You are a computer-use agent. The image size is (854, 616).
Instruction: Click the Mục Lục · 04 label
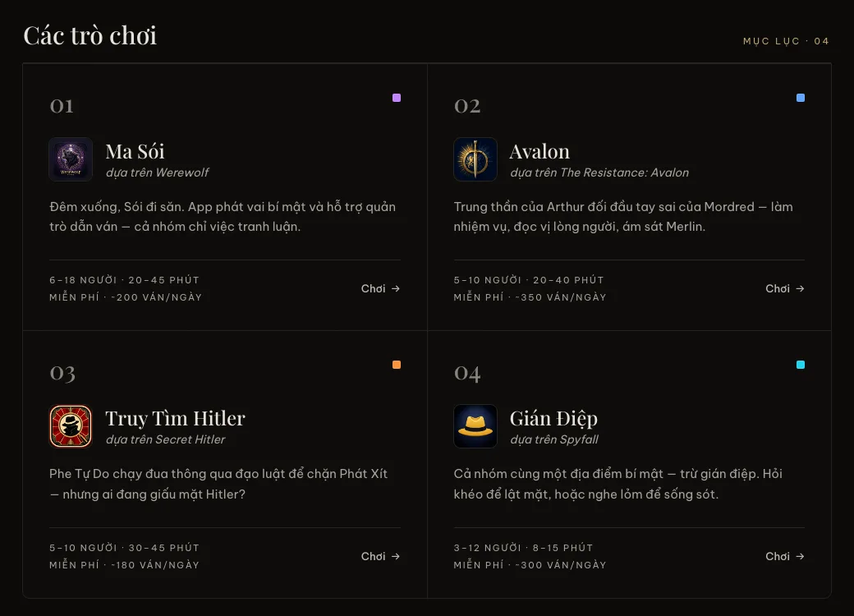786,41
